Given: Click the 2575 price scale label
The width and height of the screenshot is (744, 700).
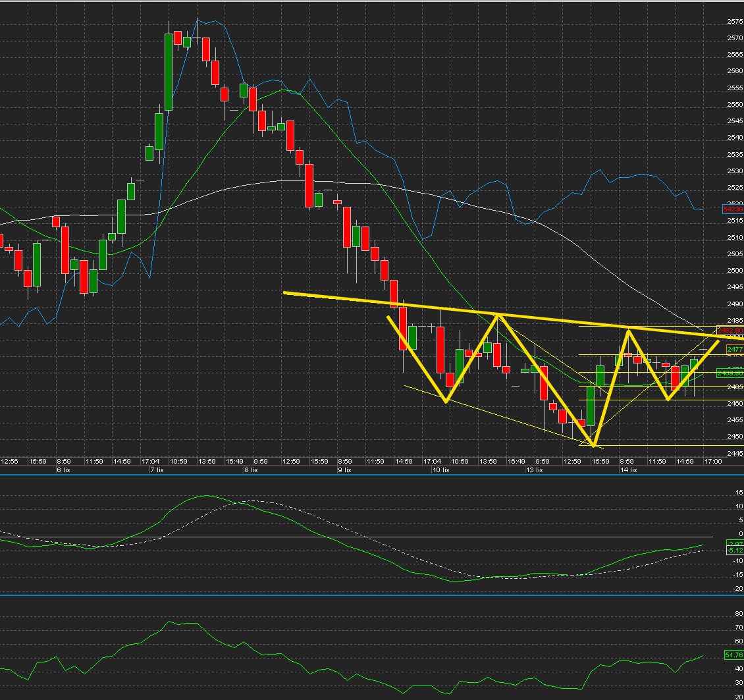Looking at the screenshot, I should 735,22.
